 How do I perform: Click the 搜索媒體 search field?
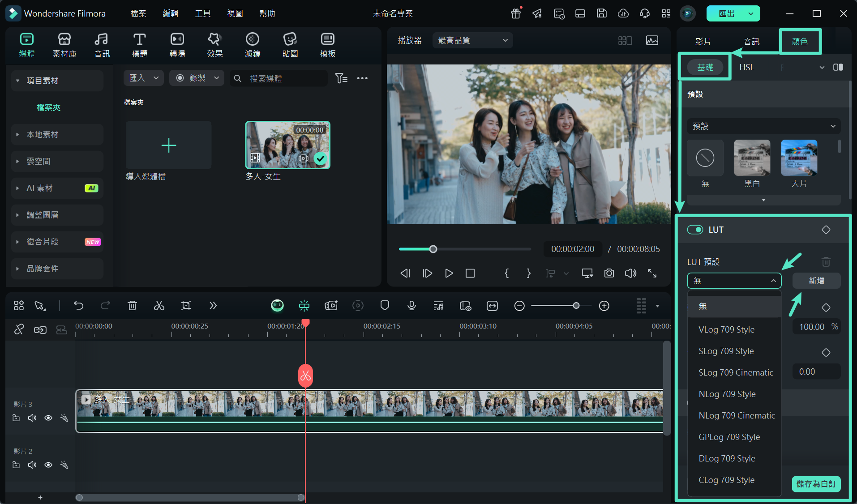[x=279, y=78]
